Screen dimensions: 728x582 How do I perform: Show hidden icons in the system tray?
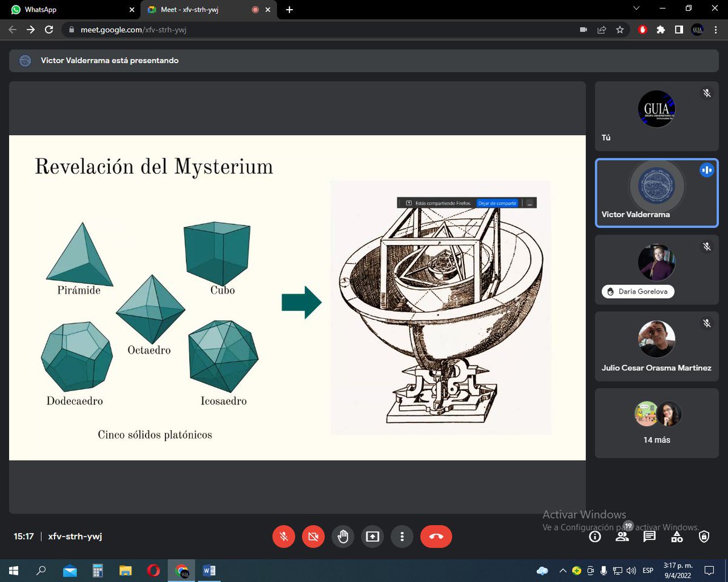(563, 570)
